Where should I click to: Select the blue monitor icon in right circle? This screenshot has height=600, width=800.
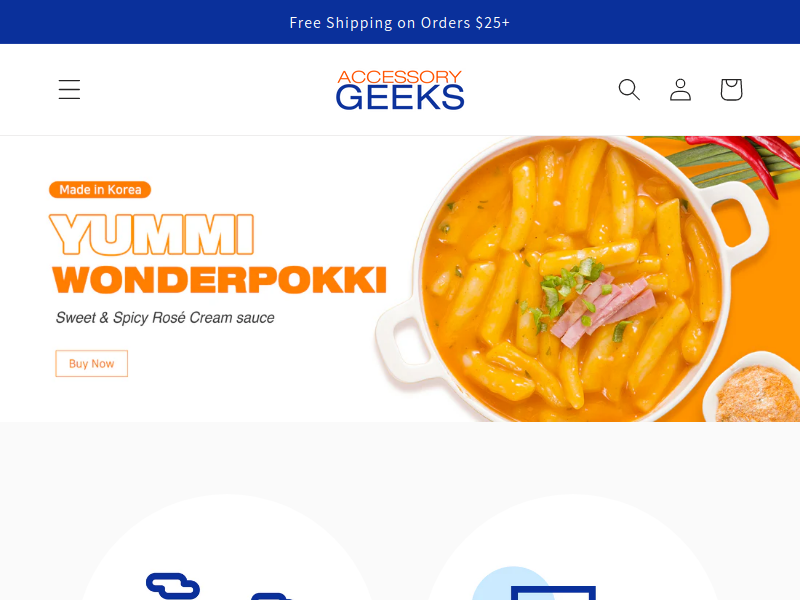[x=554, y=593]
